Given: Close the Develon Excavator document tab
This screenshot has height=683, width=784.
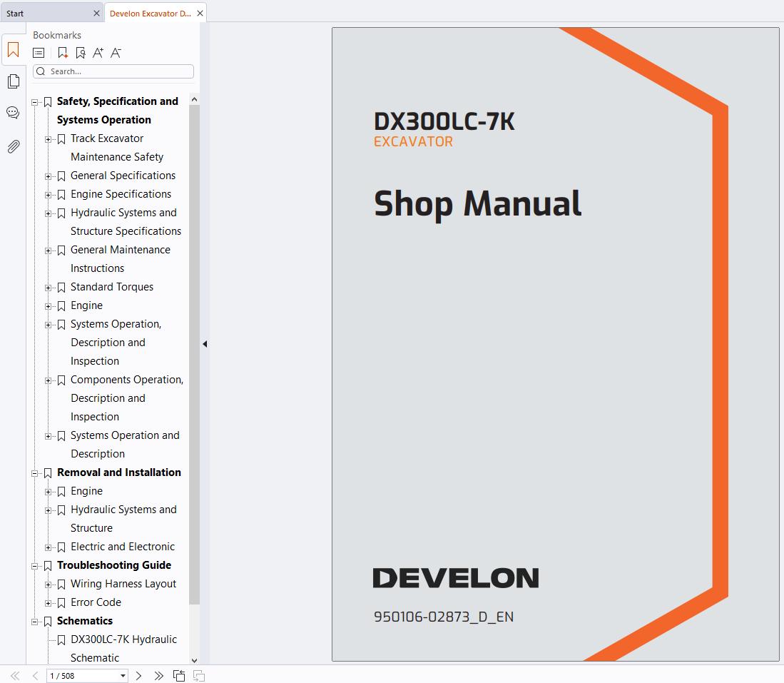Looking at the screenshot, I should coord(200,14).
